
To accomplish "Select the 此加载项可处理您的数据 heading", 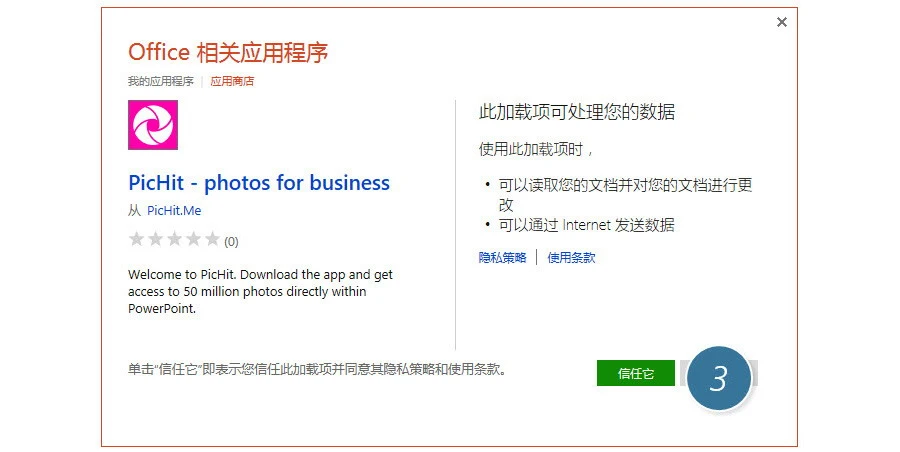I will (577, 111).
